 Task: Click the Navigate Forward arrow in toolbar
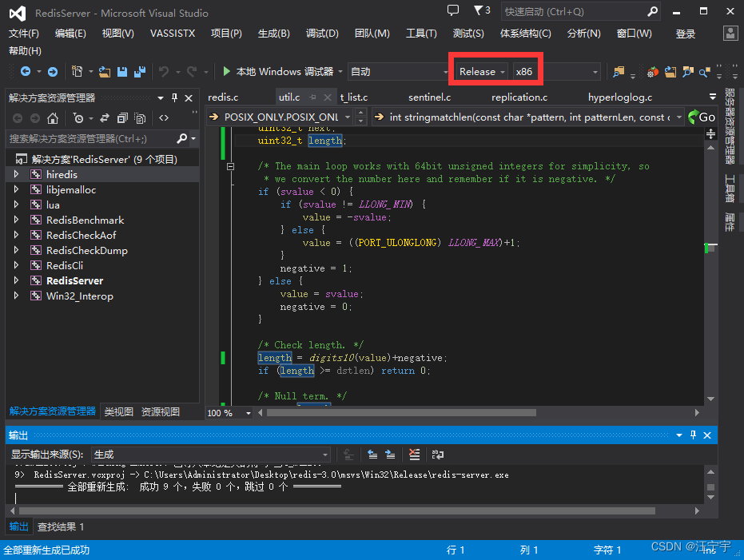pos(53,72)
